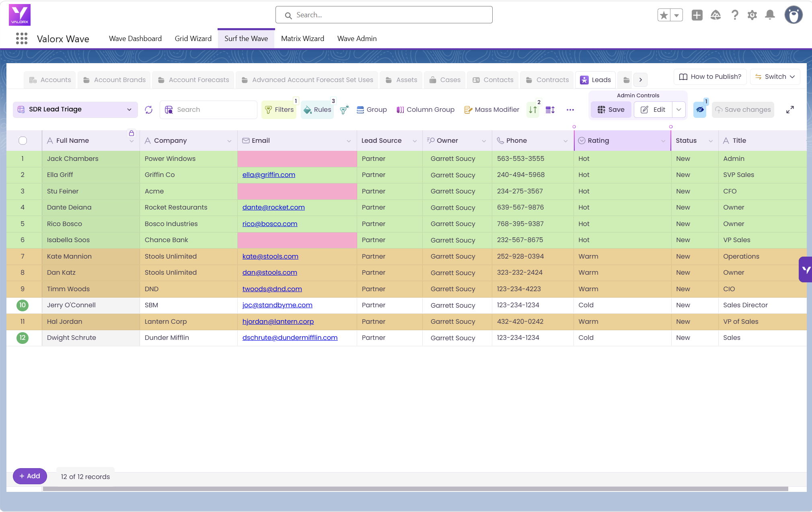Click the row height adjust icon
812x512 pixels.
(550, 110)
